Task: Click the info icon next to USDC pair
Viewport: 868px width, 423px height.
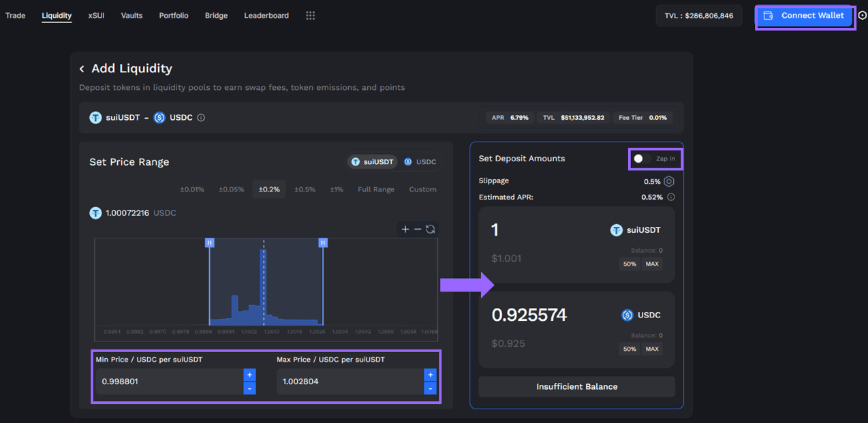Action: pyautogui.click(x=201, y=118)
